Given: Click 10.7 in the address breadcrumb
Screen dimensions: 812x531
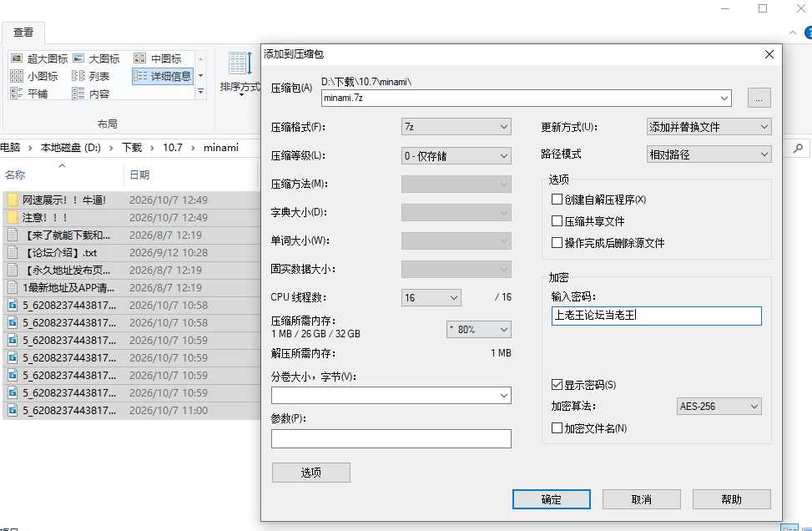Looking at the screenshot, I should 173,148.
